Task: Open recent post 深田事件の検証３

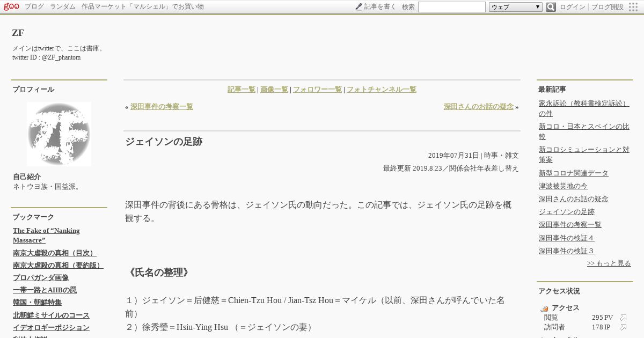Action: [567, 251]
